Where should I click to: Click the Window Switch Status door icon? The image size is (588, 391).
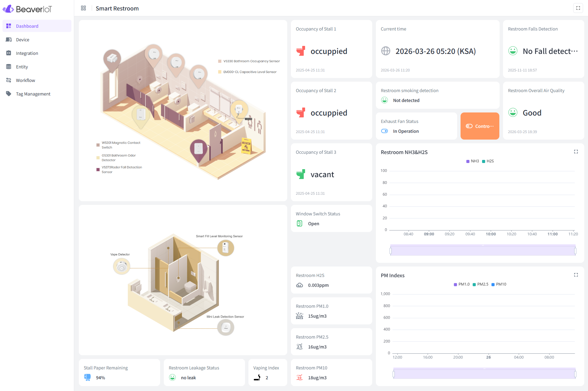click(299, 224)
